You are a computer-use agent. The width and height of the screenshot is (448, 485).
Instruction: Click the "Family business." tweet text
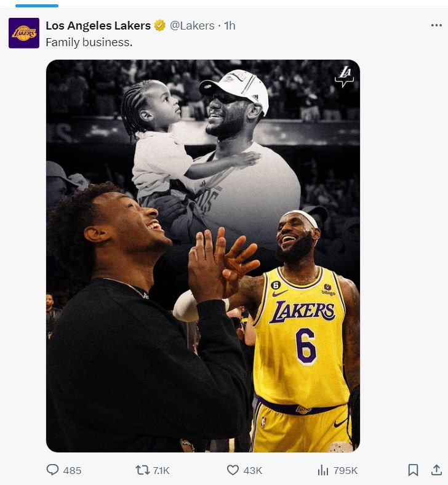click(89, 42)
